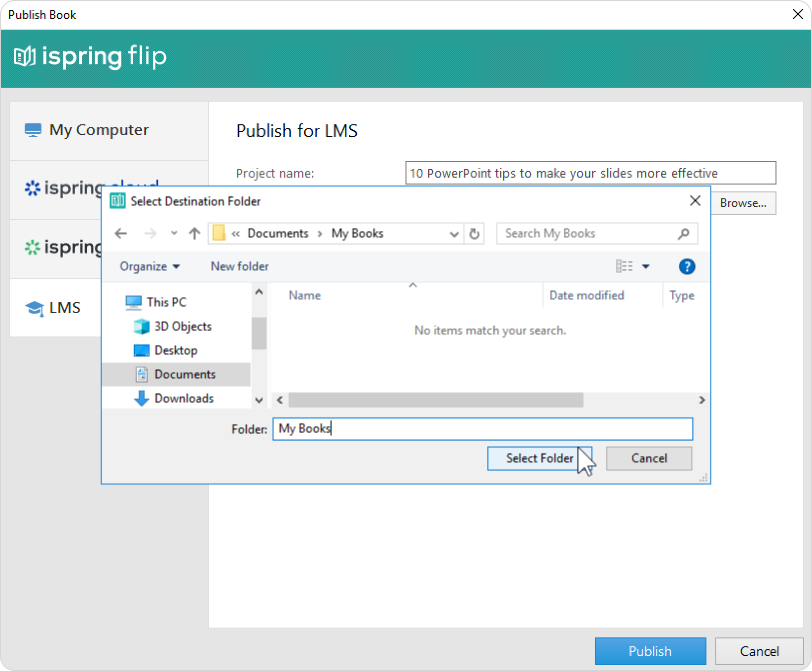Viewport: 812px width, 671px height.
Task: Click the back arrow navigation icon
Action: (x=121, y=233)
